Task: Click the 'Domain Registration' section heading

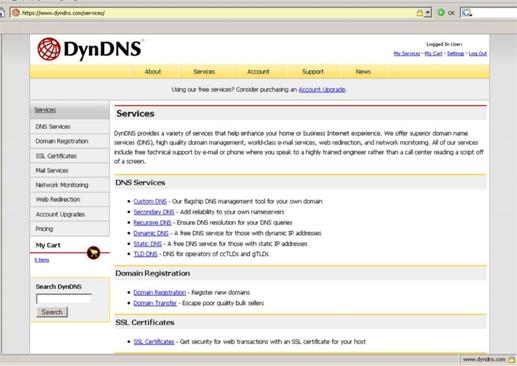Action: tap(153, 273)
